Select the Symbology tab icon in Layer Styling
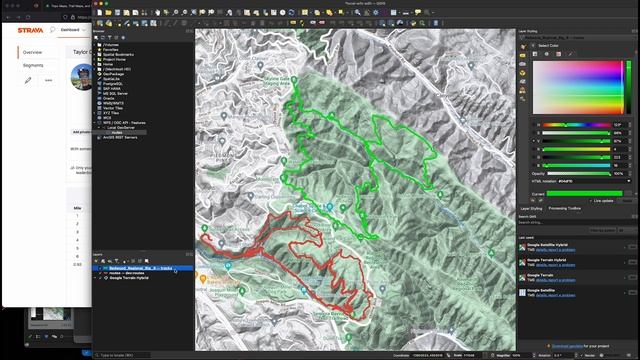Viewport: 640px width, 360px height. (523, 47)
